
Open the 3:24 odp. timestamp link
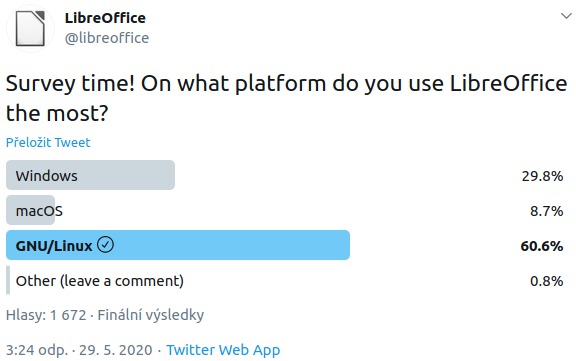click(x=37, y=350)
